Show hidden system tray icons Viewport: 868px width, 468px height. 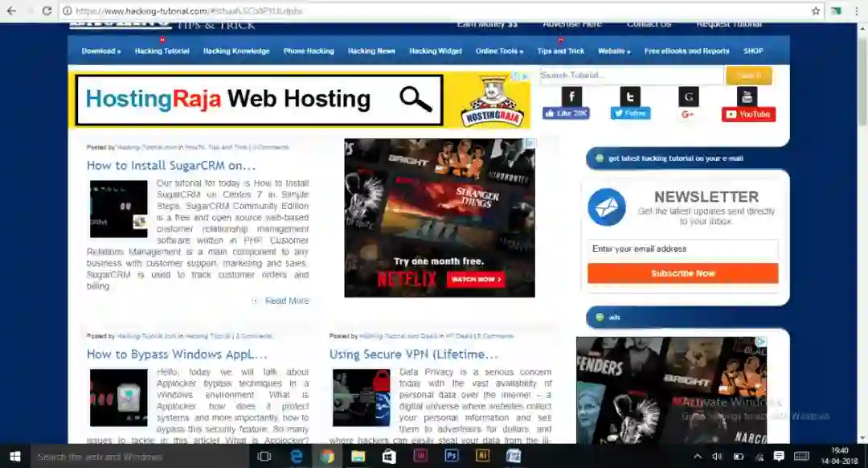698,457
